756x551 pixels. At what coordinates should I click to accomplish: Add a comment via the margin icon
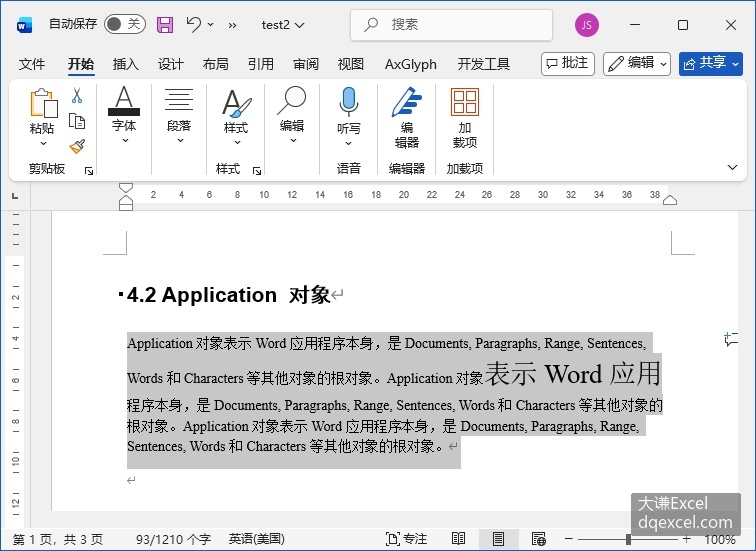click(731, 339)
